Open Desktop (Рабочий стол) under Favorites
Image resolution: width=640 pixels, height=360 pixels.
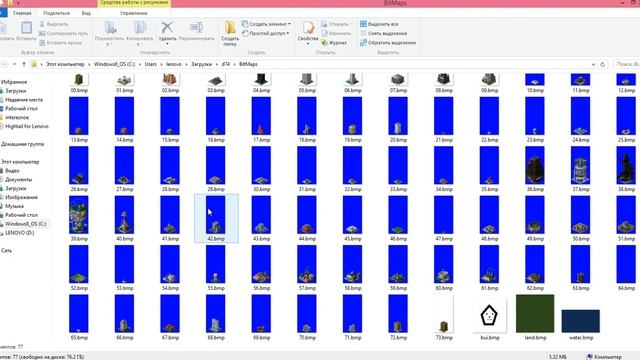click(21, 109)
